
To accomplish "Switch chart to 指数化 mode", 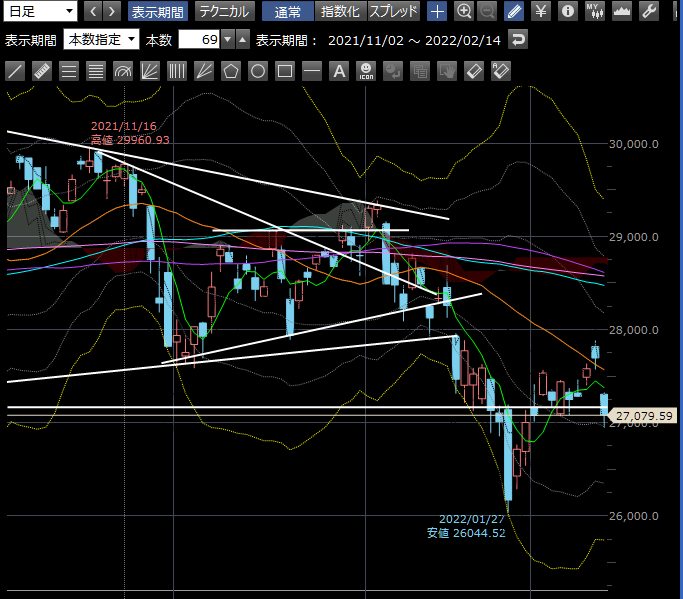I will click(341, 12).
